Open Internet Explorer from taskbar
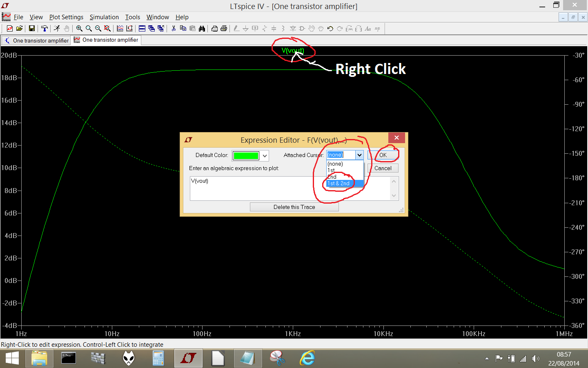Image resolution: width=588 pixels, height=368 pixels. tap(307, 359)
